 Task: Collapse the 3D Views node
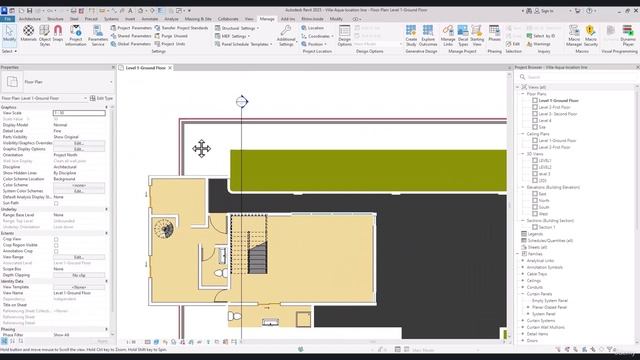(x=522, y=154)
